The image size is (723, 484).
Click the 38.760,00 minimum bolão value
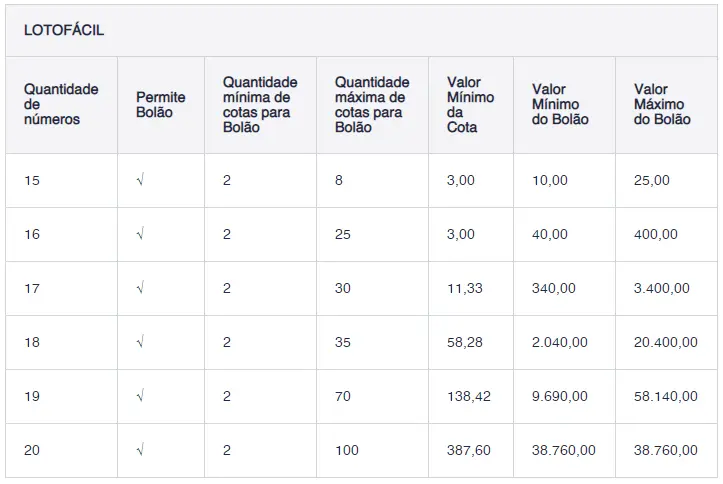pos(564,451)
